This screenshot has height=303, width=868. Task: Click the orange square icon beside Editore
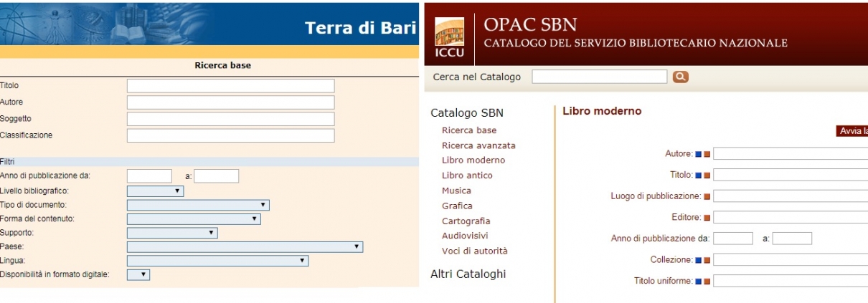(707, 218)
